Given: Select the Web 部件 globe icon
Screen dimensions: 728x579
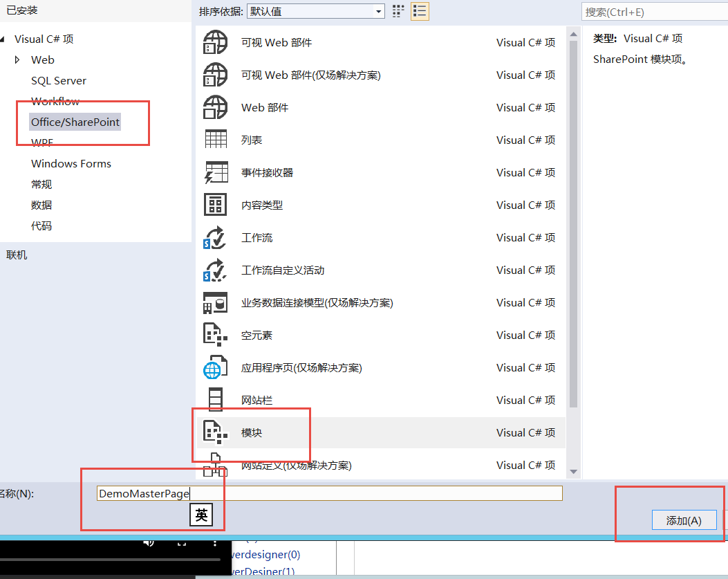Looking at the screenshot, I should pos(216,107).
